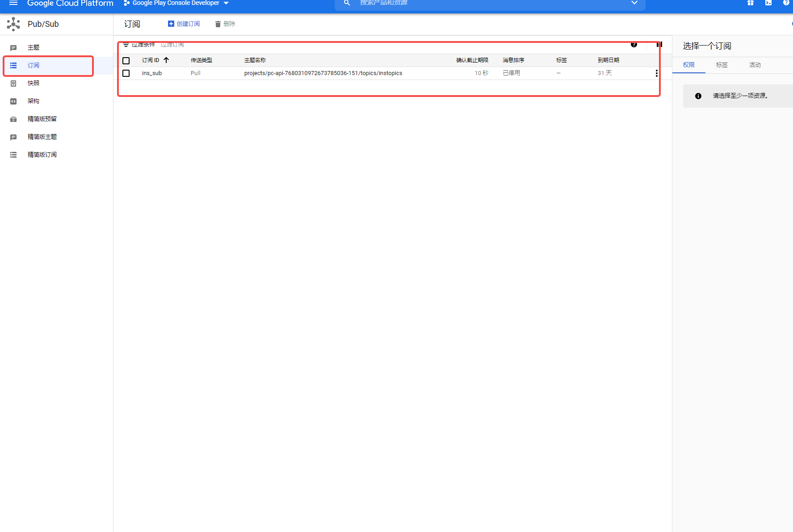Check the ins_sub row checkbox
793x532 pixels.
[126, 73]
